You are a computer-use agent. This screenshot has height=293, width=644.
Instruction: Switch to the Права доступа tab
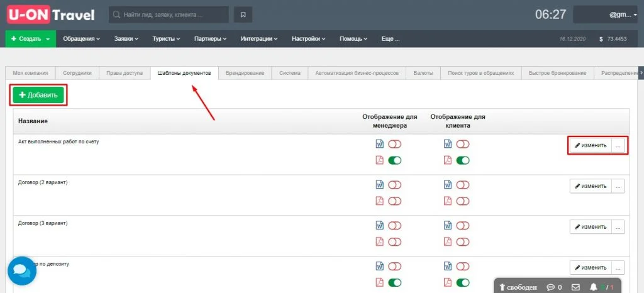[125, 73]
